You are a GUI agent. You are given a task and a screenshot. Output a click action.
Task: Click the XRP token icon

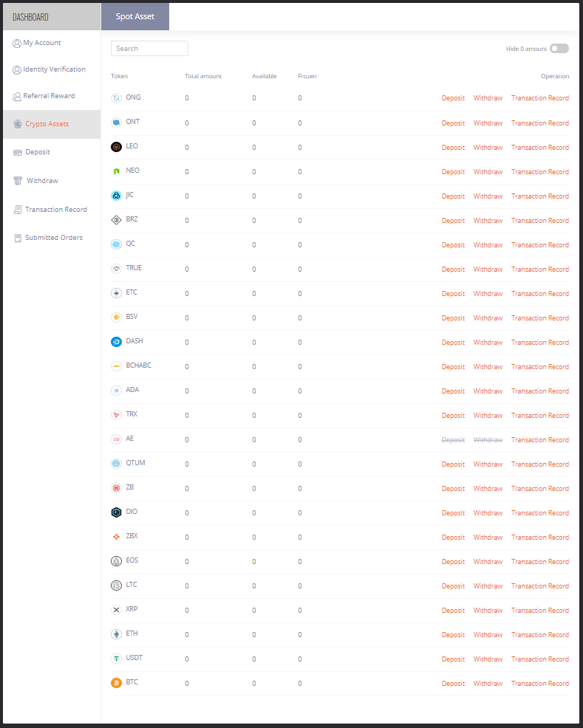(116, 610)
